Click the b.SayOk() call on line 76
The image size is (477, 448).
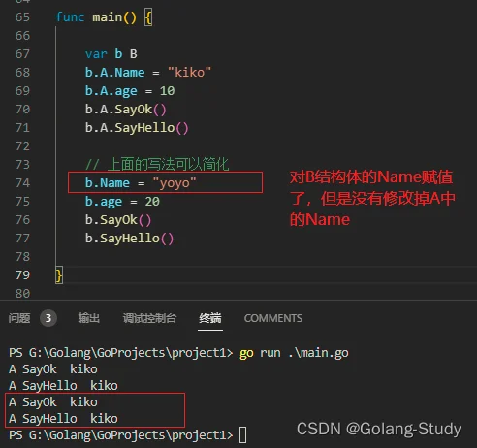click(x=118, y=220)
